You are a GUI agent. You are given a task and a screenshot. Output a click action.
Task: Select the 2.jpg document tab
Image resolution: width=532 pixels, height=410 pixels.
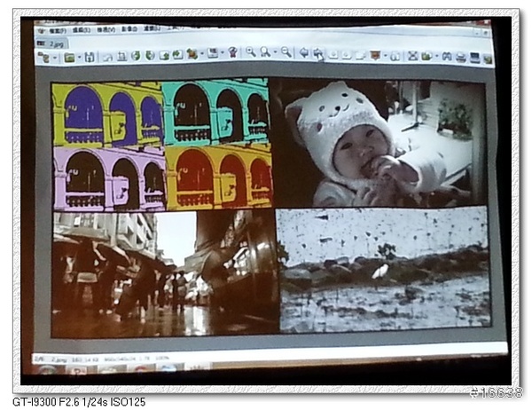tap(53, 43)
